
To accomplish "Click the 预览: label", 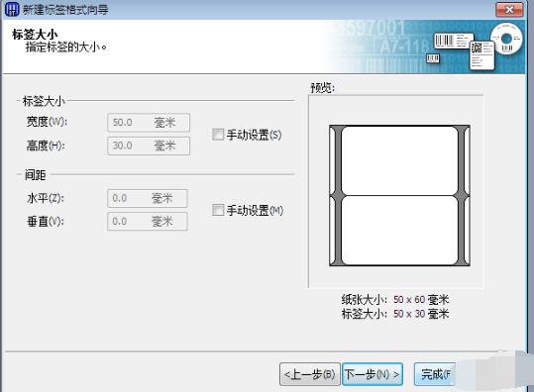I will coord(323,88).
